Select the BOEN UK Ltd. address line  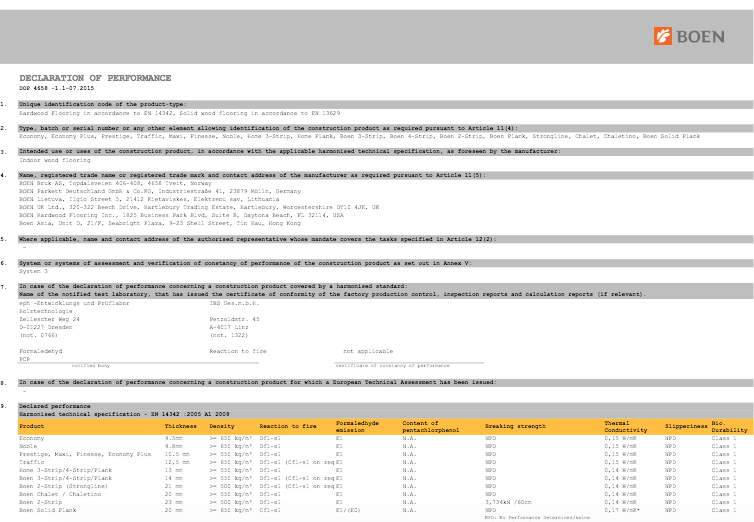(199, 207)
